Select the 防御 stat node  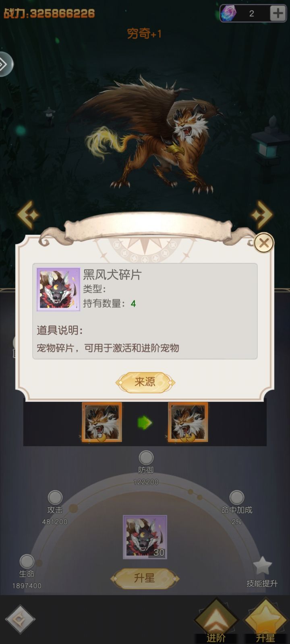point(146,458)
